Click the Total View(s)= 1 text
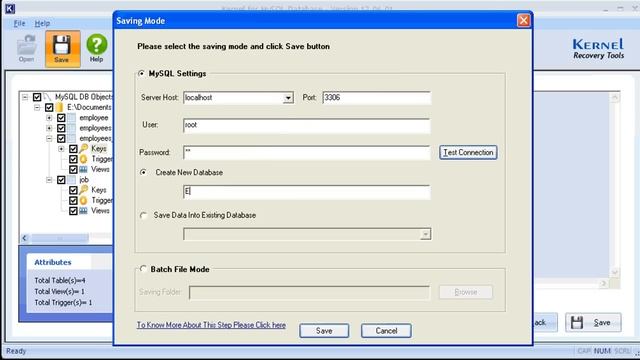The height and width of the screenshot is (360, 640). pyautogui.click(x=60, y=291)
